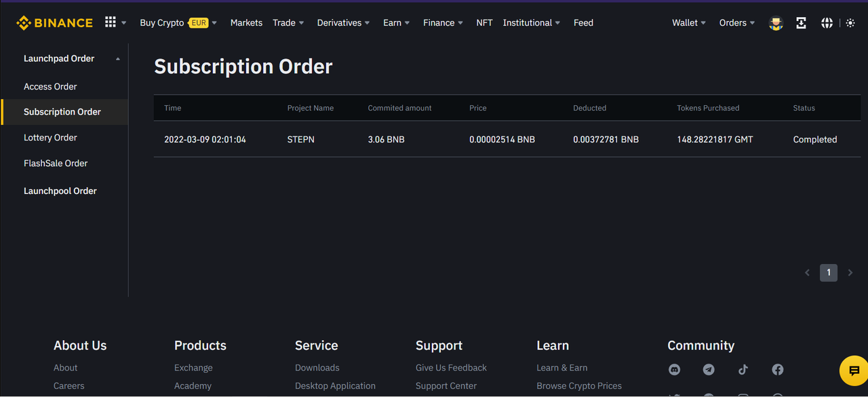
Task: Open the Facebook community icon
Action: [x=778, y=370]
